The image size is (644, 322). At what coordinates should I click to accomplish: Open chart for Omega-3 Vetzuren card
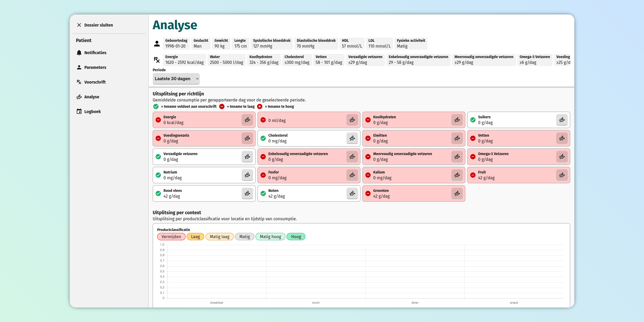point(562,157)
